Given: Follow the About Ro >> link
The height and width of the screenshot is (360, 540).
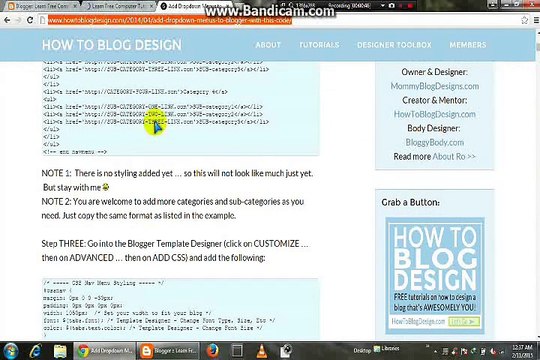Looking at the screenshot, I should [x=454, y=156].
